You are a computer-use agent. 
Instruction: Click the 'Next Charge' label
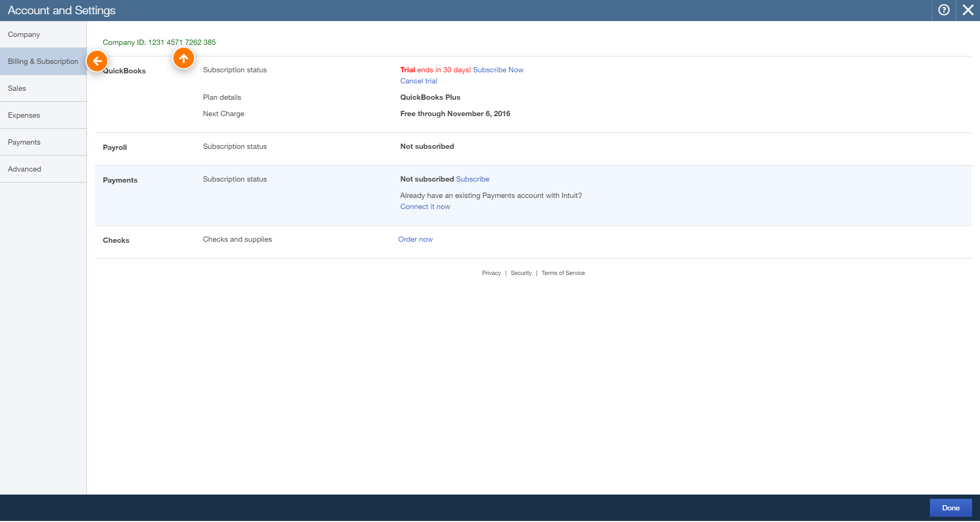point(224,113)
